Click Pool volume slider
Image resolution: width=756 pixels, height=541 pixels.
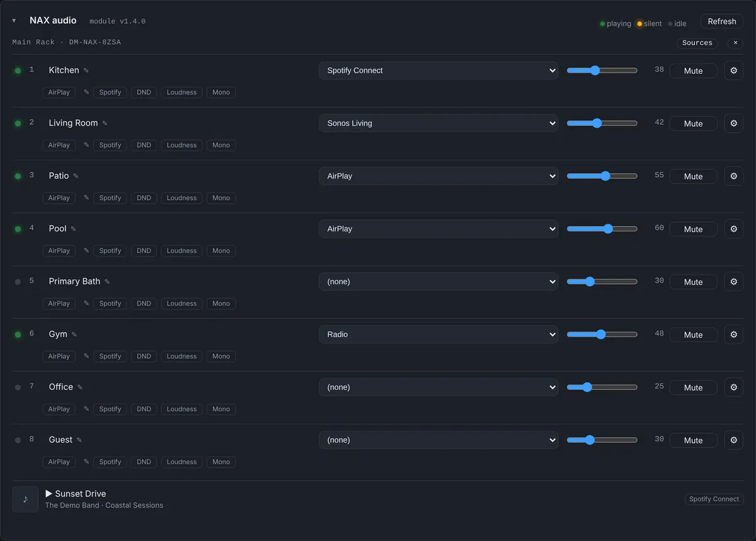[x=602, y=229]
